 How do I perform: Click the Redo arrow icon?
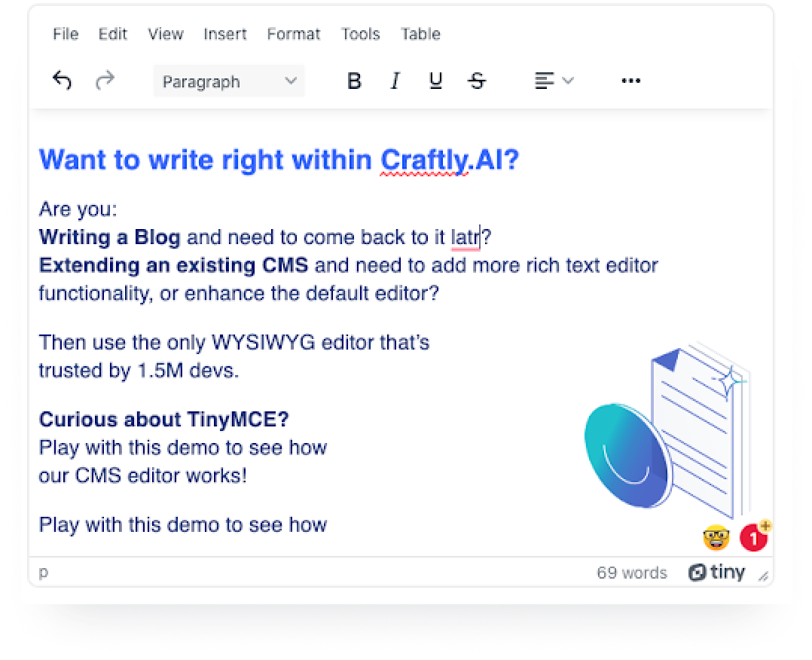(105, 81)
